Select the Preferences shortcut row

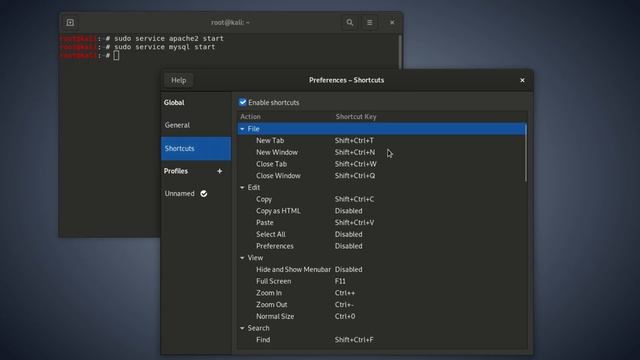click(382, 246)
